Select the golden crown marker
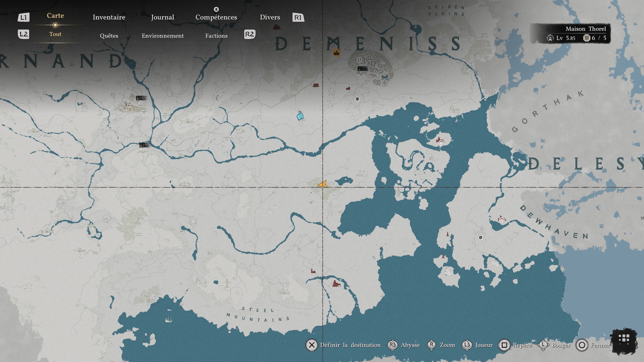The image size is (644, 362). pos(336,53)
